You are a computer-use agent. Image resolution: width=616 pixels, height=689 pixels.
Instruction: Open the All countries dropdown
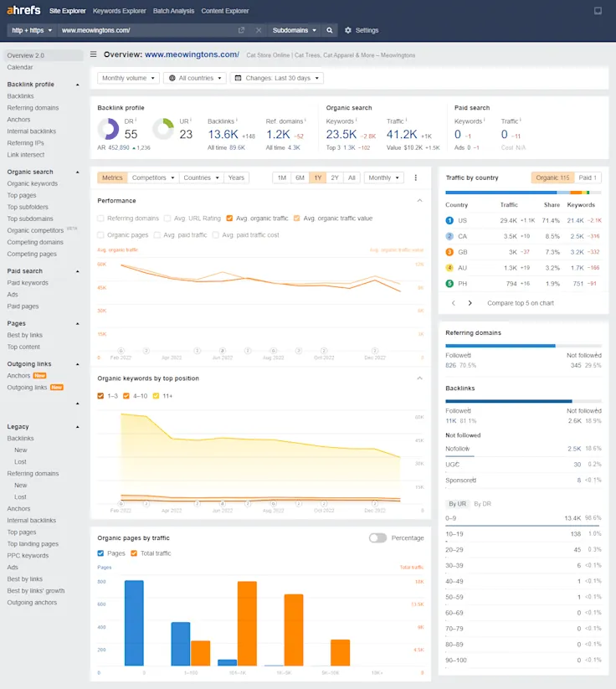click(x=195, y=78)
